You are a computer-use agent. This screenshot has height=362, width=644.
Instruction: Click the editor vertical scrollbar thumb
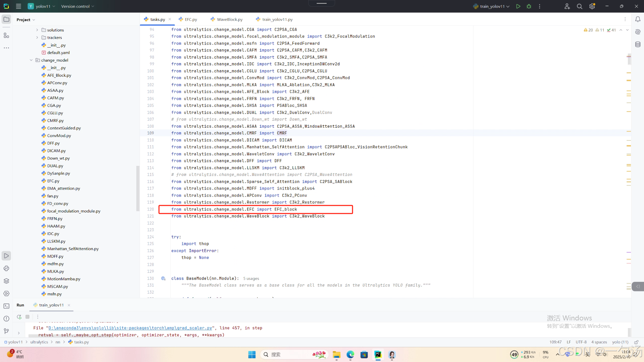(x=629, y=59)
